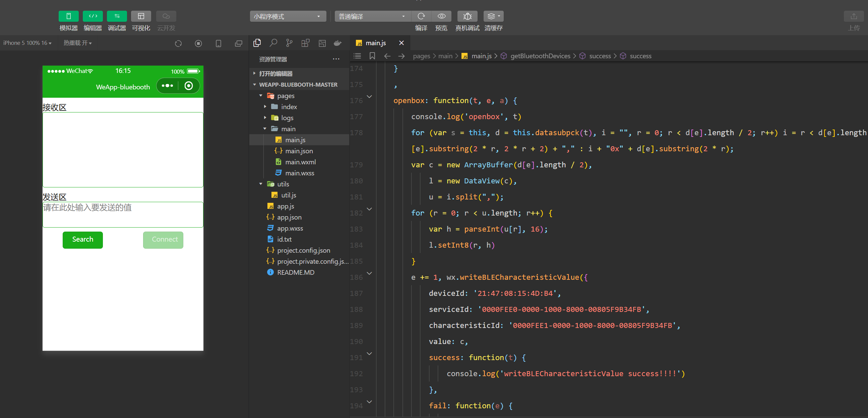Screen dimensions: 868x418
Task: Open the mini program mode dropdown
Action: pyautogui.click(x=288, y=16)
